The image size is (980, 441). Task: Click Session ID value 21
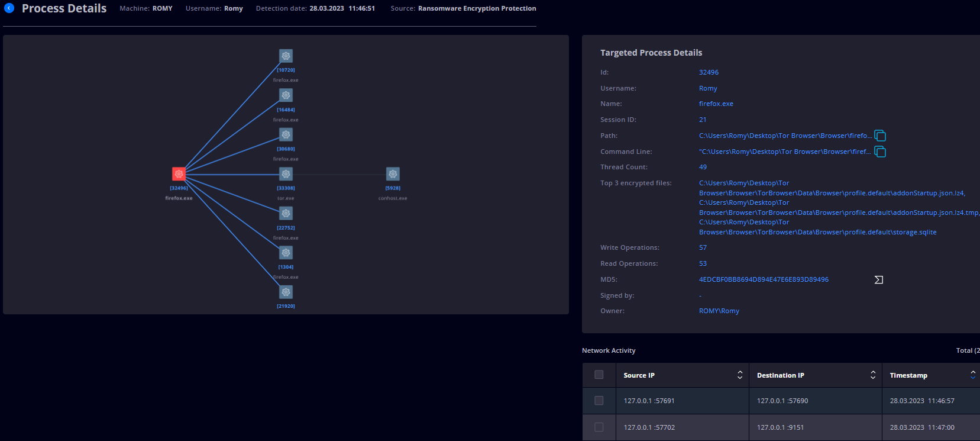[x=703, y=120]
